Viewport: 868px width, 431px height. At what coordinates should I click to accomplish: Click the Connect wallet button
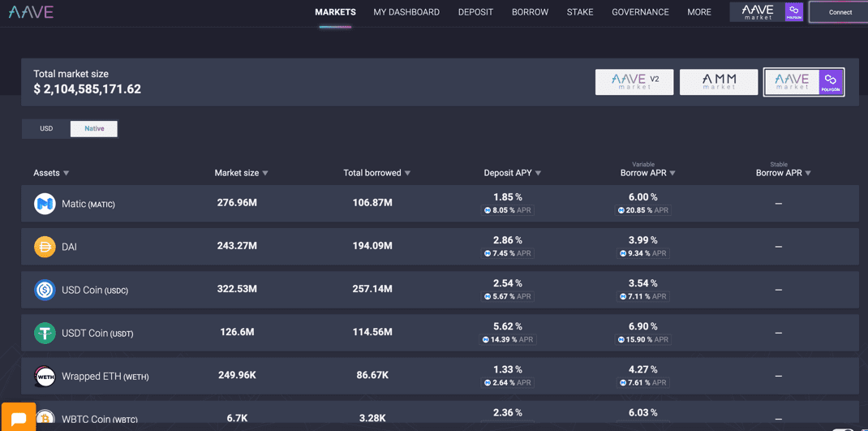coord(840,12)
